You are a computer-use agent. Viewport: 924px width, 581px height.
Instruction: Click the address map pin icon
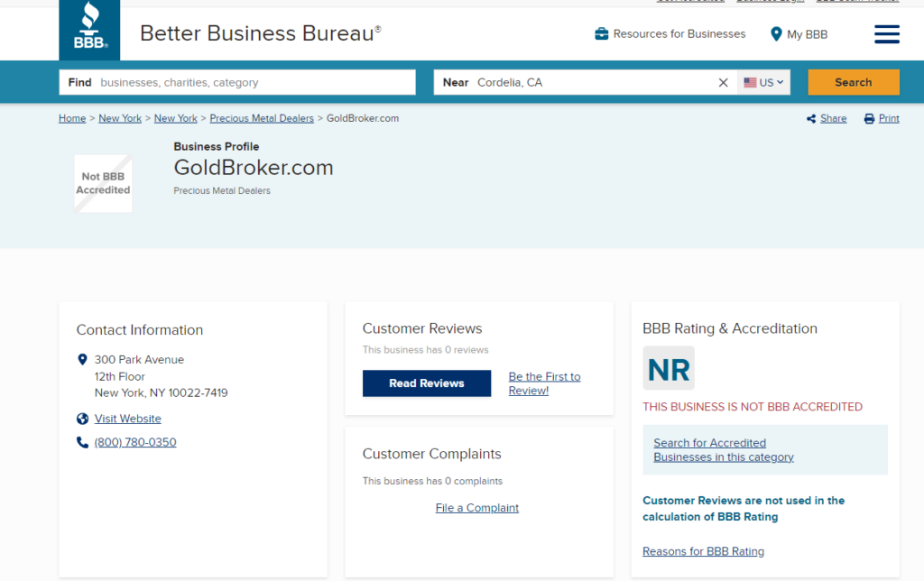pyautogui.click(x=82, y=359)
